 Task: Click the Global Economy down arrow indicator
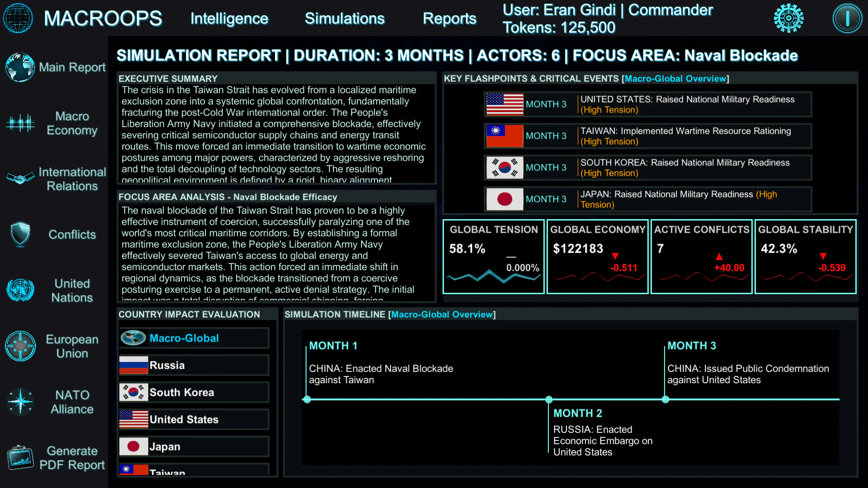pos(615,256)
